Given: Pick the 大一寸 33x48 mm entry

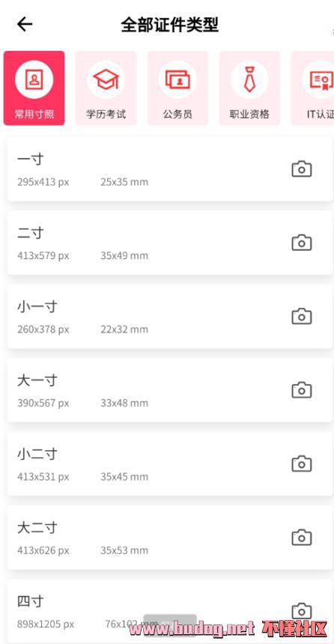Looking at the screenshot, I should pos(170,390).
